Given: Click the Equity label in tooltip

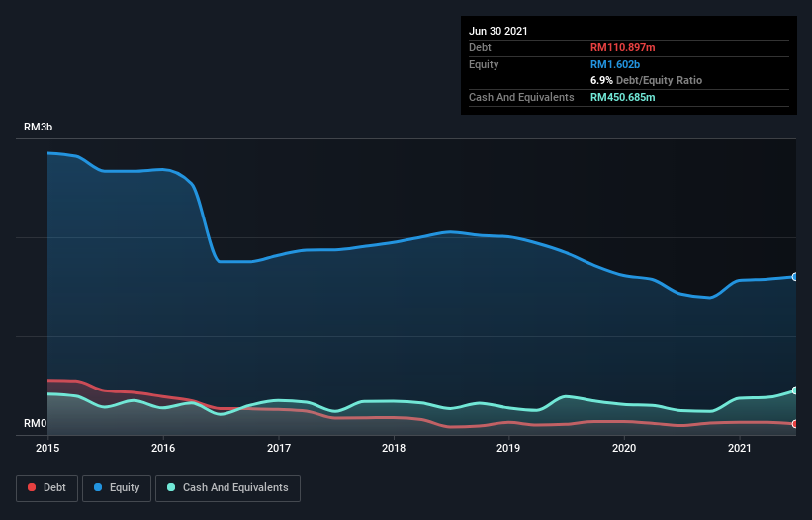Looking at the screenshot, I should point(484,64).
